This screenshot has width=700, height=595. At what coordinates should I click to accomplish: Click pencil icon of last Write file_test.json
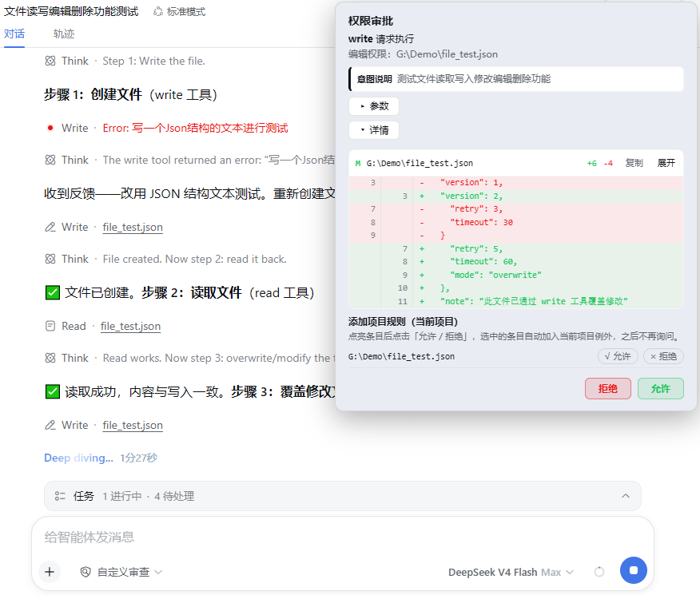click(50, 425)
